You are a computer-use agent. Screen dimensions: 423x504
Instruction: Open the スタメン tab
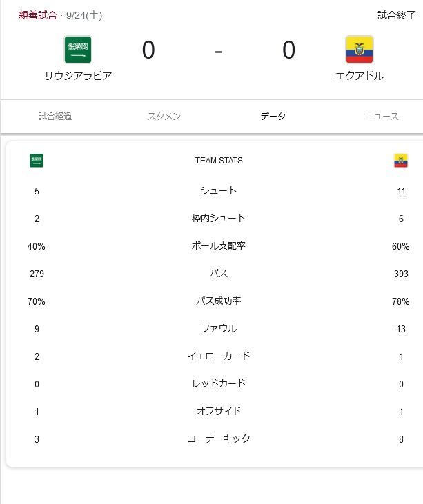[x=164, y=117]
